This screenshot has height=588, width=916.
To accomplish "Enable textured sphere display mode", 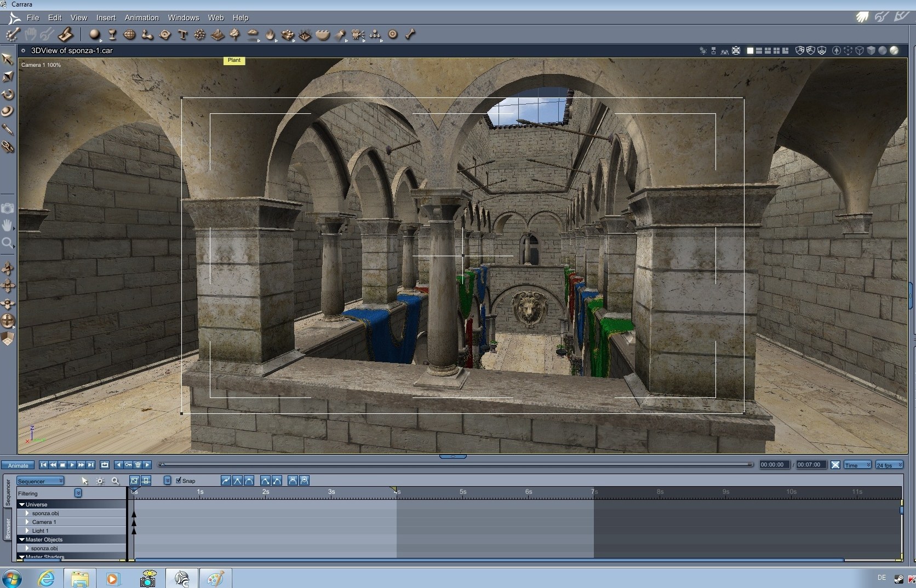I will coord(894,50).
